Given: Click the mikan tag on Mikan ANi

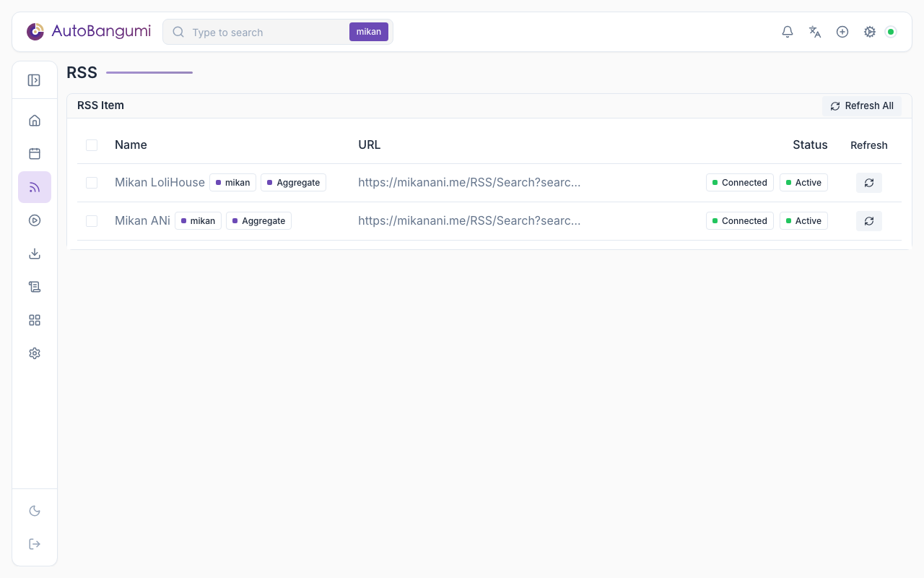Looking at the screenshot, I should point(198,221).
